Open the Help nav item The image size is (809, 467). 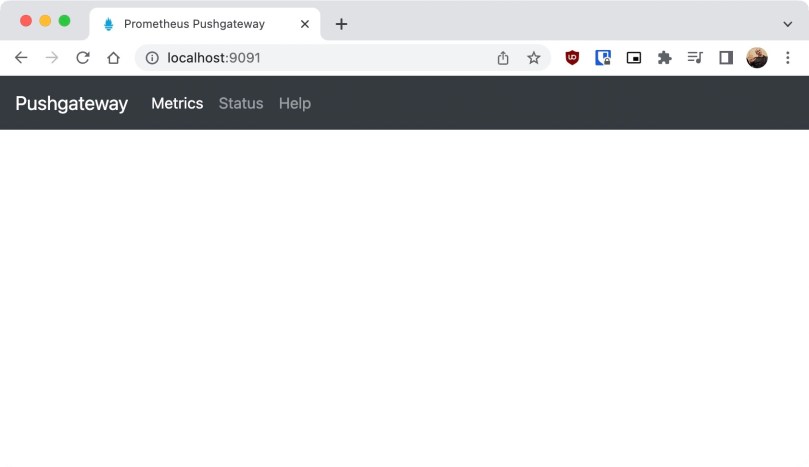(295, 103)
